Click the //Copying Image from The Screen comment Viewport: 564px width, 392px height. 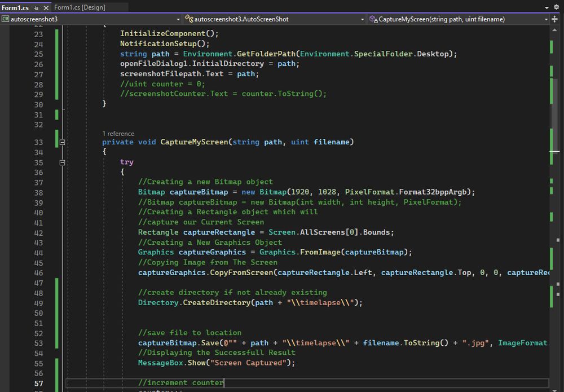click(208, 262)
